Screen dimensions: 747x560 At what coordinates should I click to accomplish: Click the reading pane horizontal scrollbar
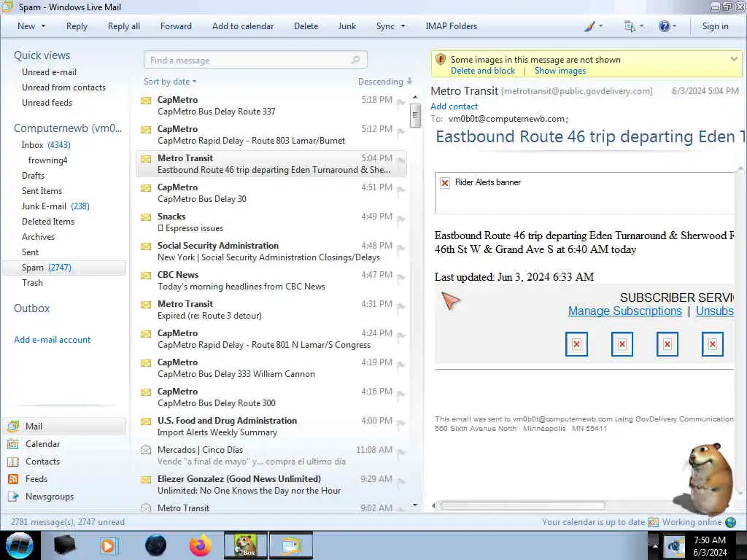tap(522, 506)
